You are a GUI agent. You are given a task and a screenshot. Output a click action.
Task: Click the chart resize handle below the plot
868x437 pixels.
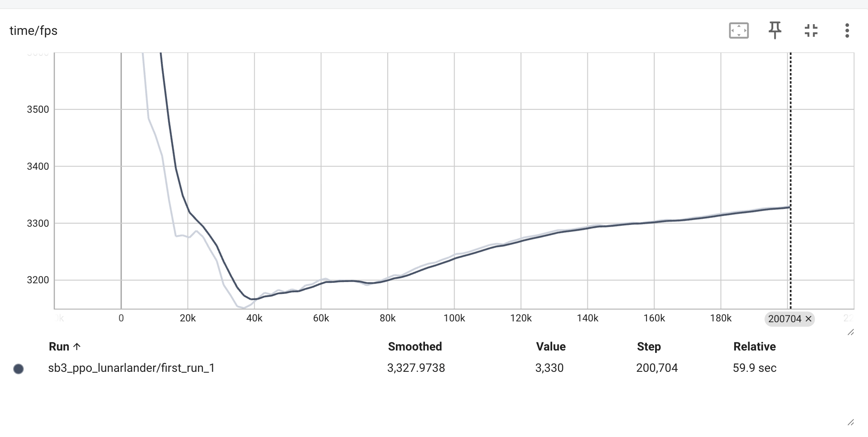(851, 332)
